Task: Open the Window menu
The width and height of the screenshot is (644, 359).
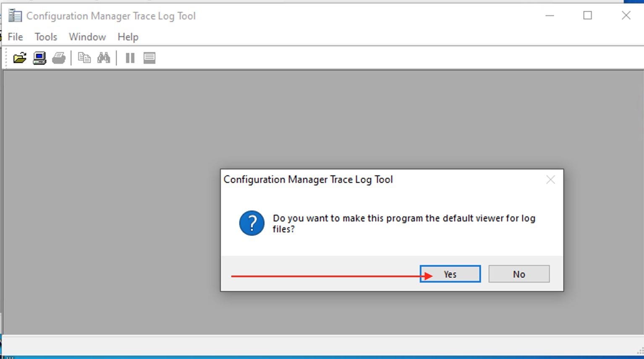Action: pyautogui.click(x=87, y=37)
